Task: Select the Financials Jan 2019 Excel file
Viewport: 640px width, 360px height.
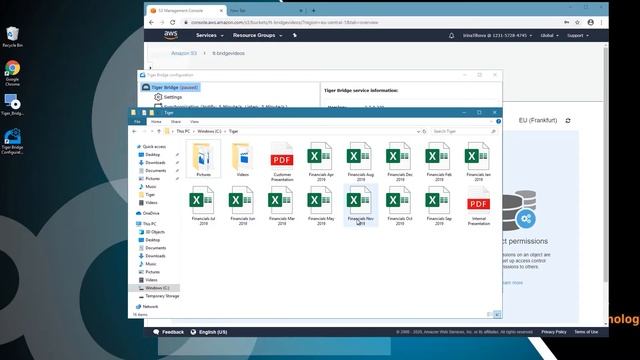Action: click(x=478, y=161)
